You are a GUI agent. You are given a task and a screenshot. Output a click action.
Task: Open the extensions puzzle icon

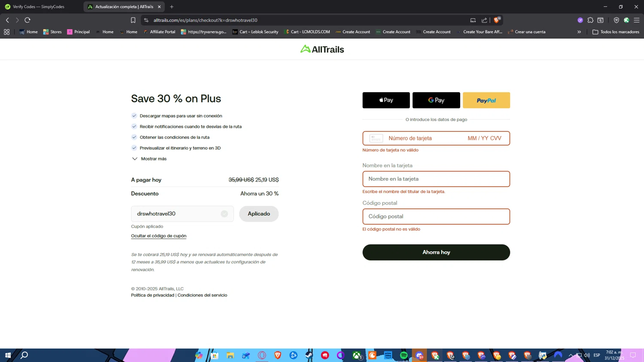[x=590, y=20]
